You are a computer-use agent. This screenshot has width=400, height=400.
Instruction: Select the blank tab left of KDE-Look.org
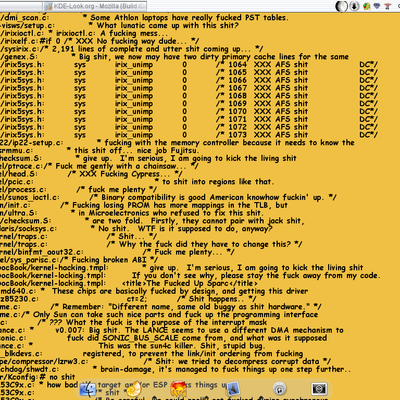[21, 6]
